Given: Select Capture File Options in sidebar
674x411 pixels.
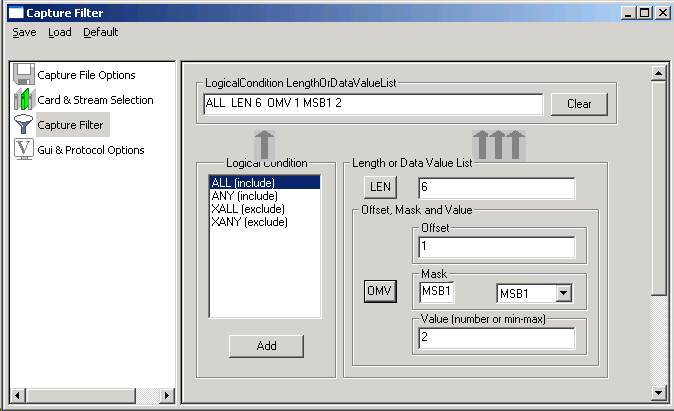Looking at the screenshot, I should (x=86, y=75).
